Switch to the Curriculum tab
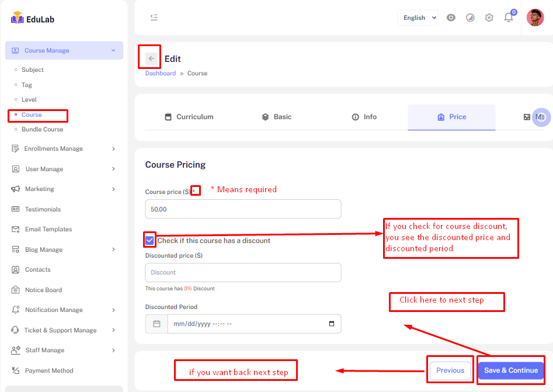The height and width of the screenshot is (392, 553). pyautogui.click(x=189, y=117)
